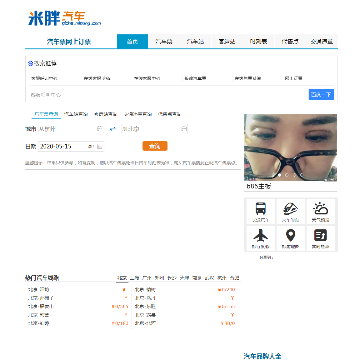
Task: Open third route in right hot routes column
Action: click(x=145, y=306)
